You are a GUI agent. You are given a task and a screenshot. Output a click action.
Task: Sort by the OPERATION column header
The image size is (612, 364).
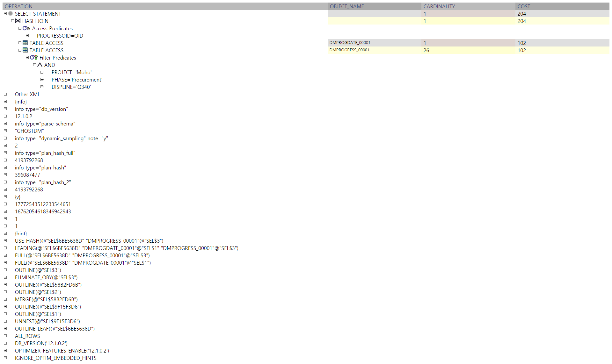click(x=18, y=6)
